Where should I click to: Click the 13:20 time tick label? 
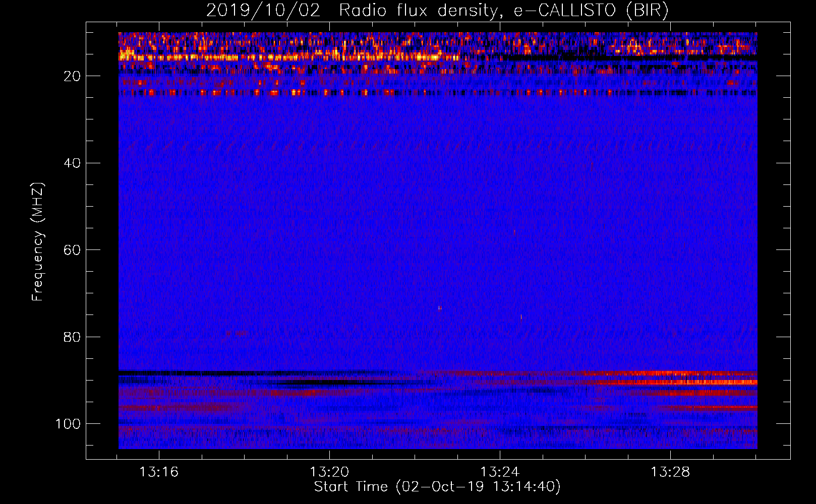pyautogui.click(x=329, y=472)
